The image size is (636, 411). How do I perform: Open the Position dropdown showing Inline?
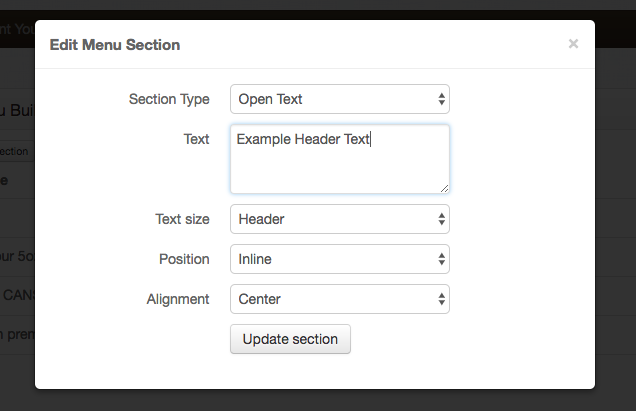pyautogui.click(x=330, y=259)
